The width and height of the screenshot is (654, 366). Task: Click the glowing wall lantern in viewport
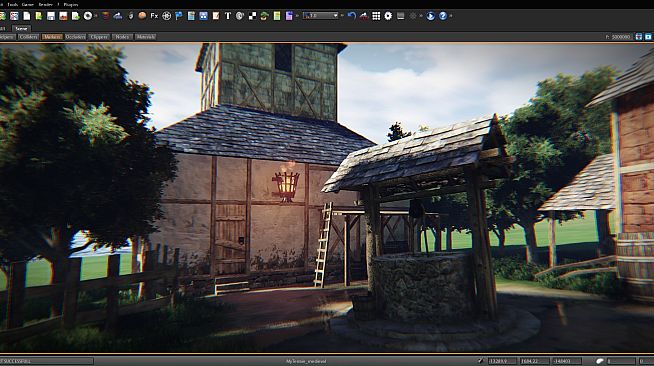(286, 185)
